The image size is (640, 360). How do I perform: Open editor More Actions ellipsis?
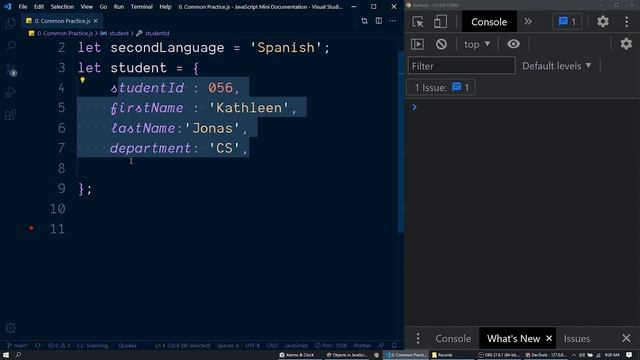(x=393, y=21)
